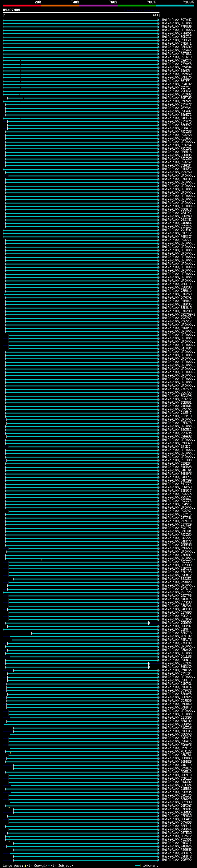This screenshot has height=868, width=197.
Task: Open hit UniRef100_A7PR61
Action: 177,33
